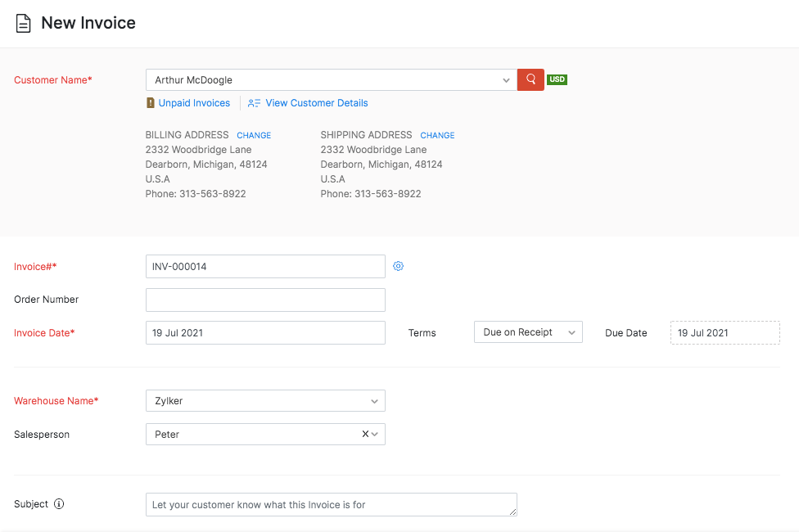View Customer Details for Arthur McDoogle

(x=315, y=103)
